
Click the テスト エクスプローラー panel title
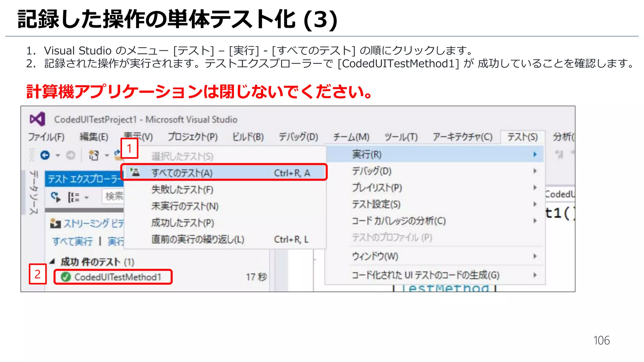84,179
